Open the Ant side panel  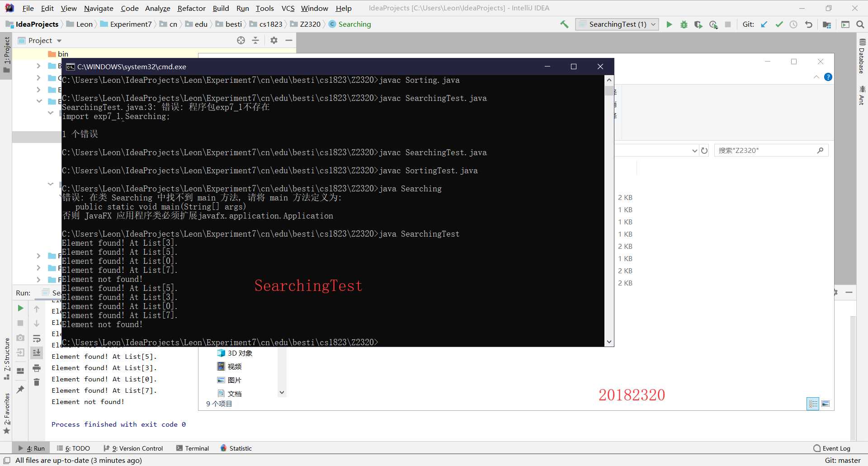pos(862,95)
